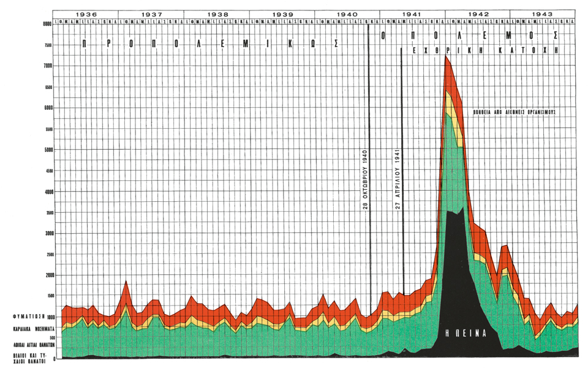This screenshot has width=588, height=368.
Task: Click the 1936 year header
Action: click(86, 13)
